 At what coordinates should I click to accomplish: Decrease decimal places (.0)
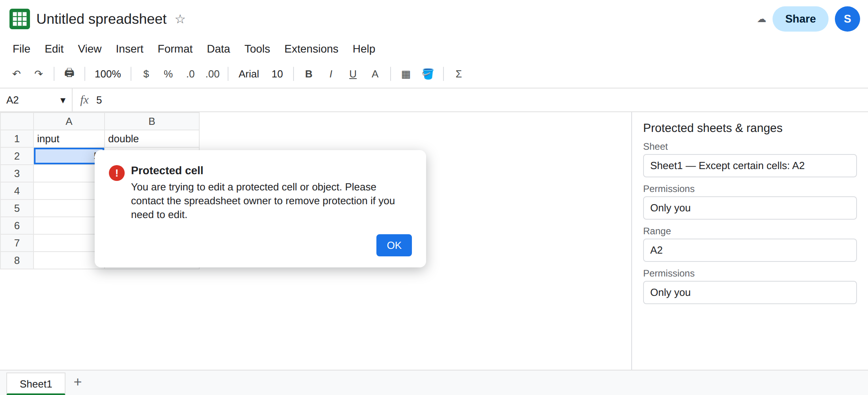point(191,74)
